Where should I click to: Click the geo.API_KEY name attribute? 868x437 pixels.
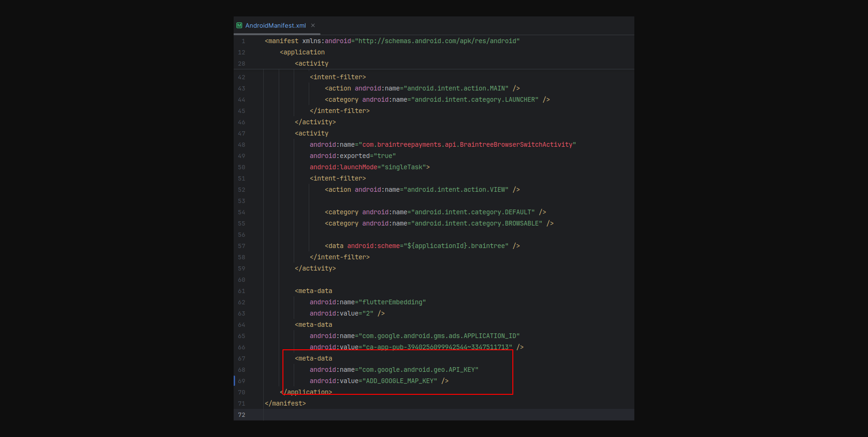[394, 370]
